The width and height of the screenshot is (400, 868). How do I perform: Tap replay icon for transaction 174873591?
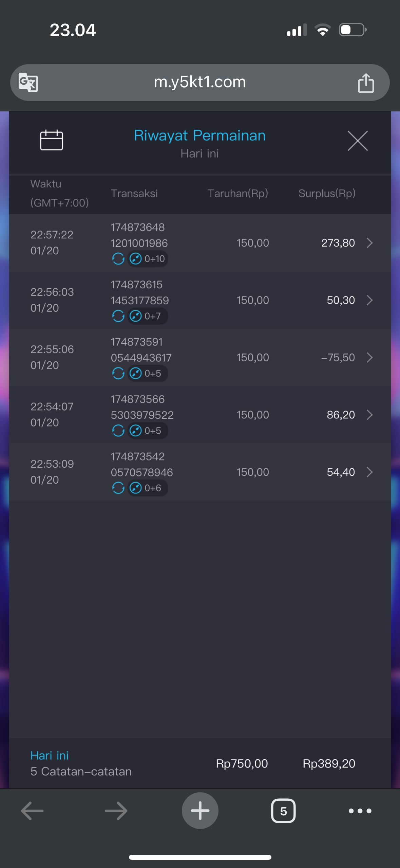point(118,374)
